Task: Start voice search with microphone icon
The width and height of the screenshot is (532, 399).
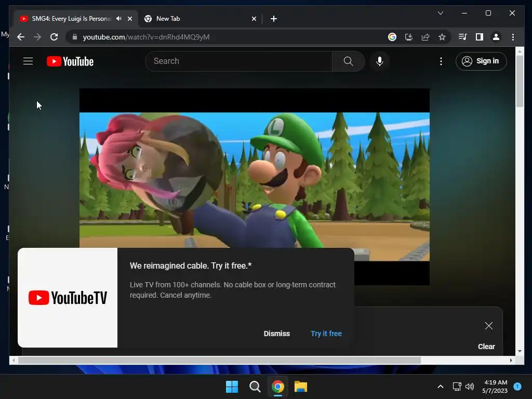Action: pyautogui.click(x=380, y=61)
